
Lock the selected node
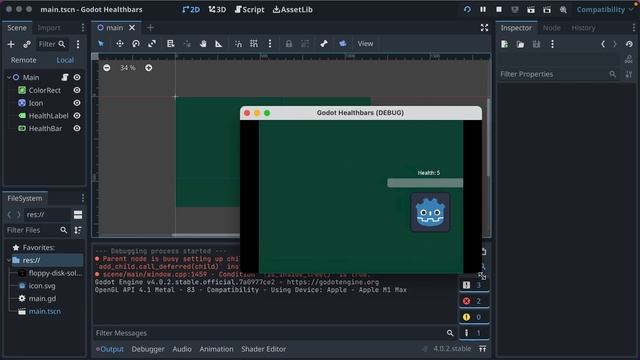click(x=289, y=44)
